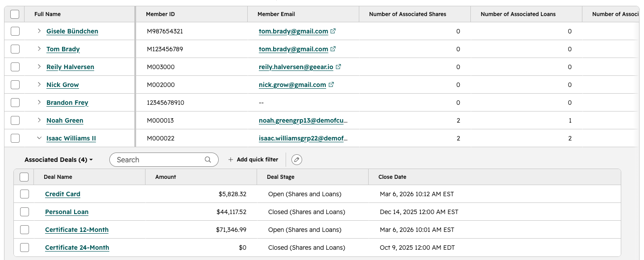Image resolution: width=644 pixels, height=260 pixels.
Task: Click external link icon in Tom Brady's row
Action: [x=333, y=49]
